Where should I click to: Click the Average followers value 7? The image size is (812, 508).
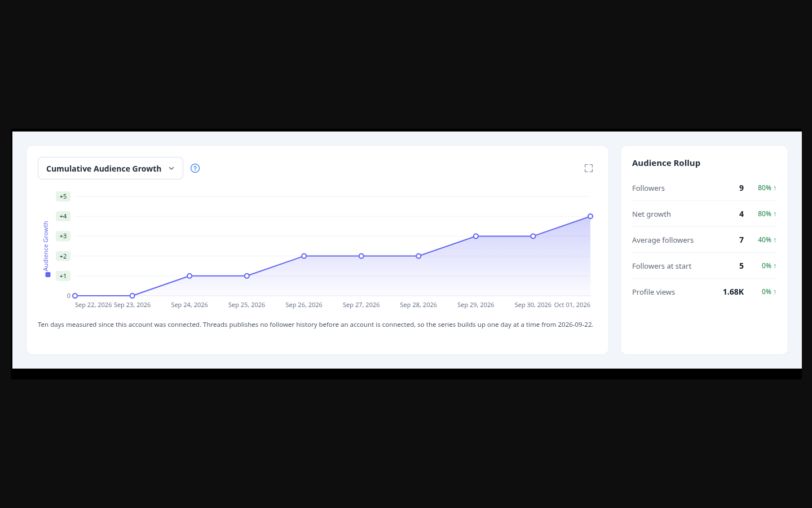[x=742, y=240]
